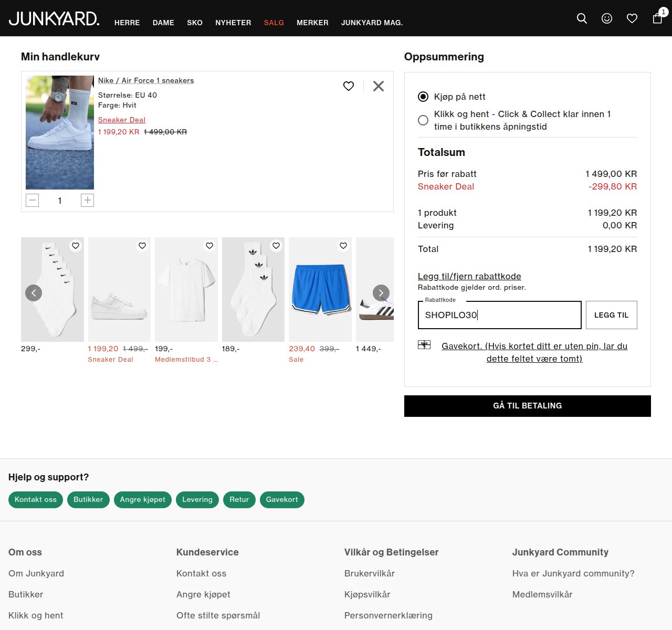Focus the Rabattkode input field
The width and height of the screenshot is (672, 630).
(x=500, y=315)
